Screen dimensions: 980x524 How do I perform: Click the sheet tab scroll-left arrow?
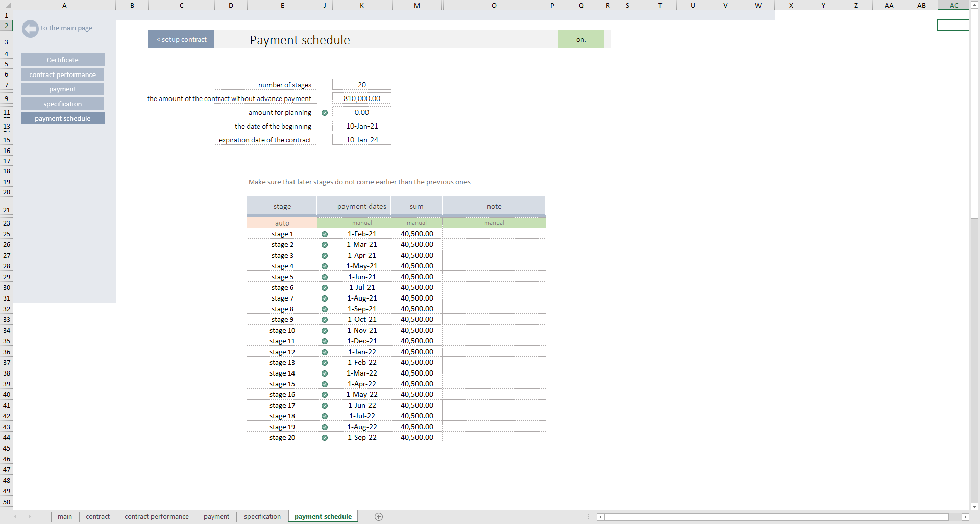click(15, 517)
